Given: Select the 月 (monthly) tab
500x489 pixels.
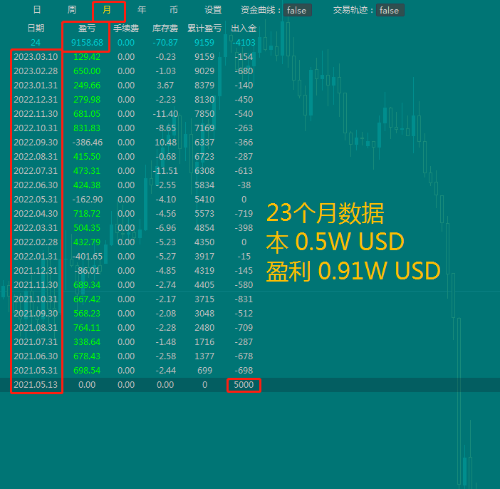Looking at the screenshot, I should click(x=107, y=10).
